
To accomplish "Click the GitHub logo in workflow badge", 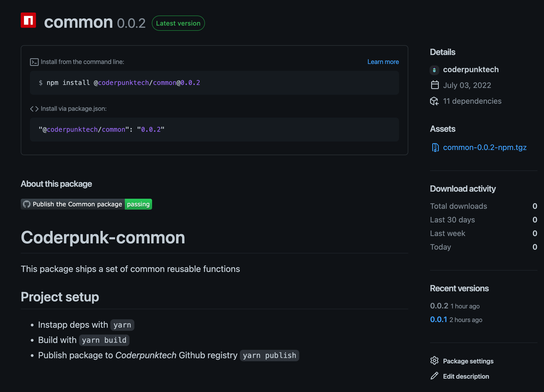I will 27,204.
